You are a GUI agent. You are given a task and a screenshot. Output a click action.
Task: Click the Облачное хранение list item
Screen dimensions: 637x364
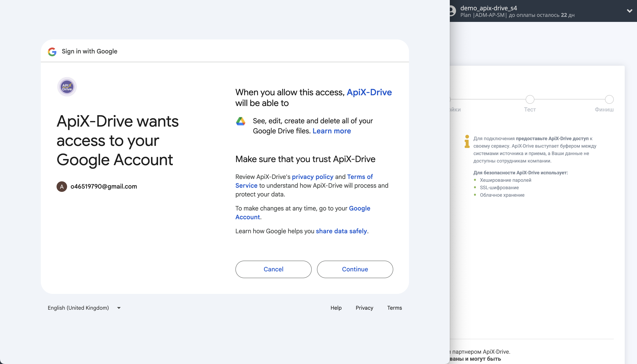click(502, 195)
